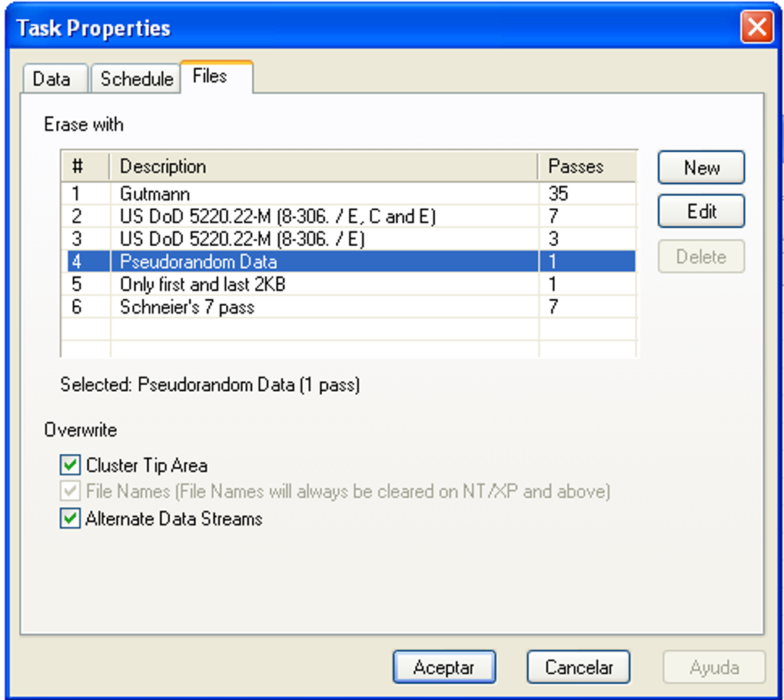Open the Schedule tab
The width and height of the screenshot is (784, 700).
pyautogui.click(x=136, y=79)
